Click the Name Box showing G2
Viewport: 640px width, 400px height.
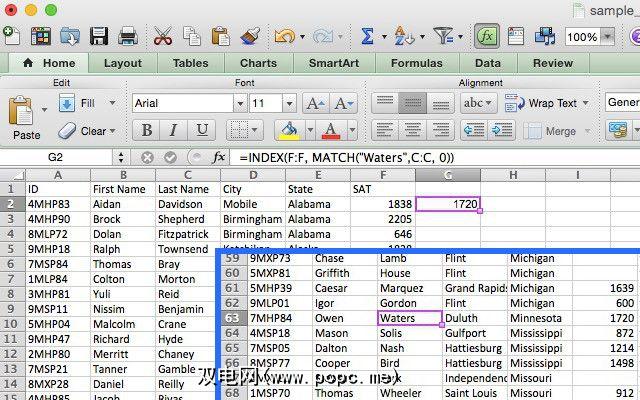pos(56,157)
